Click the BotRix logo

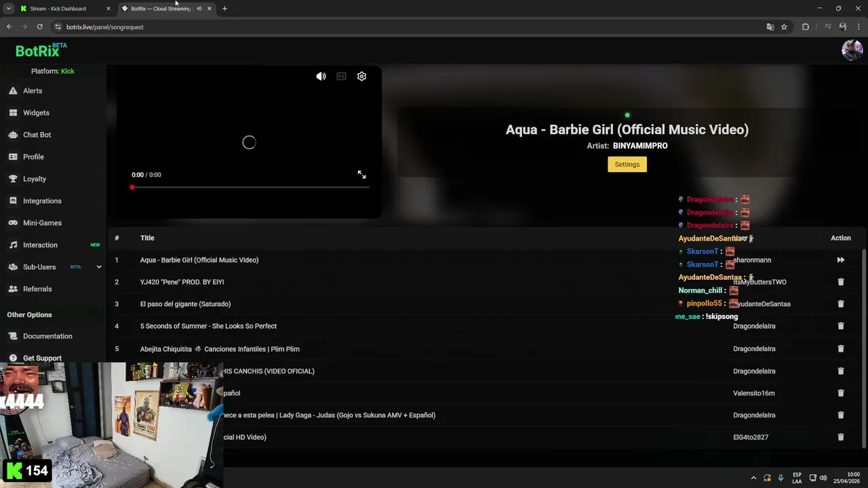click(x=41, y=50)
